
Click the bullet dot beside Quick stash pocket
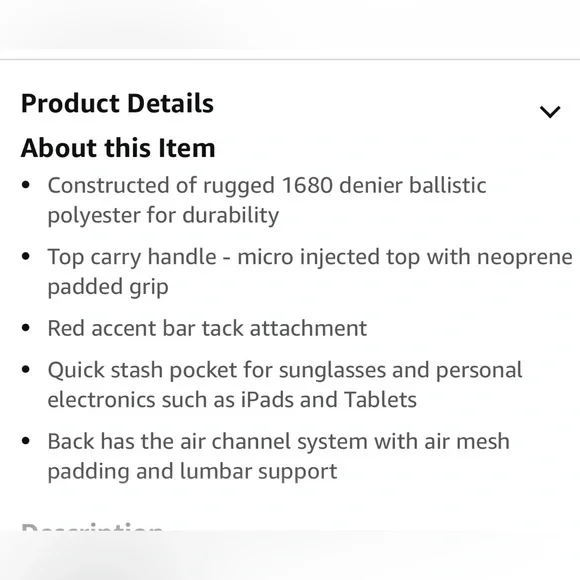coord(26,370)
